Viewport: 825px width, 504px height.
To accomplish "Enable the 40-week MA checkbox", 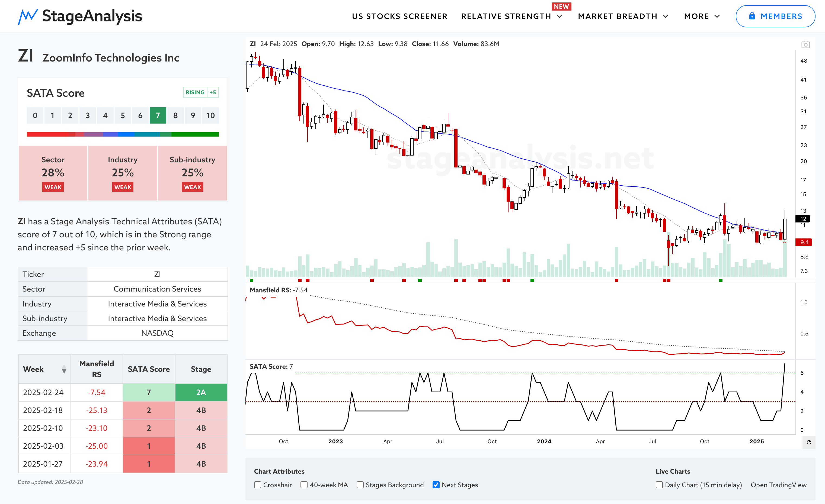I will 304,485.
